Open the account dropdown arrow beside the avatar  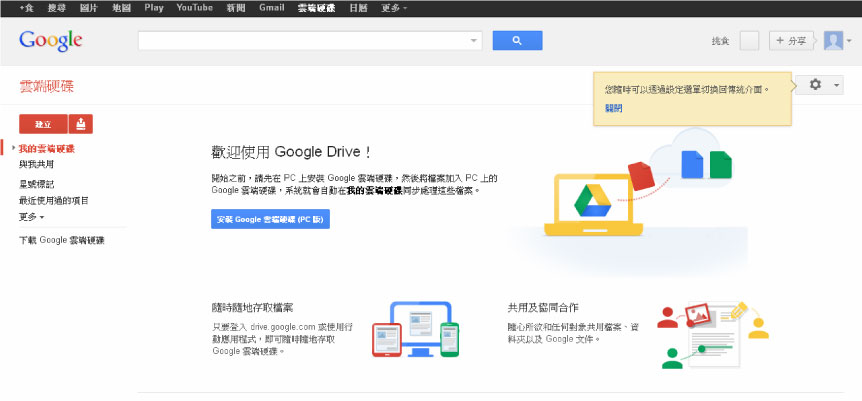click(849, 41)
